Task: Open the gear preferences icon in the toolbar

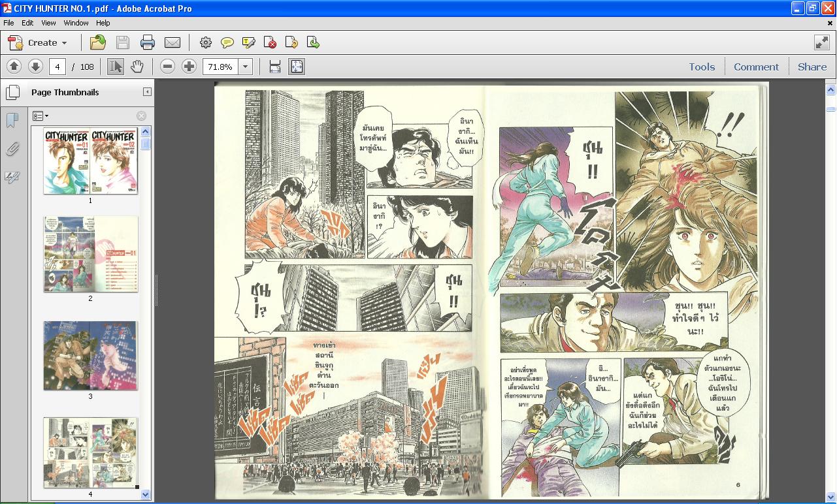Action: (x=206, y=43)
